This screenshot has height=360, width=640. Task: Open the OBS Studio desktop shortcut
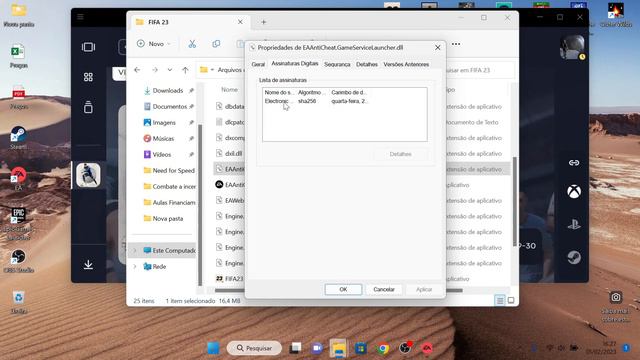(18, 261)
